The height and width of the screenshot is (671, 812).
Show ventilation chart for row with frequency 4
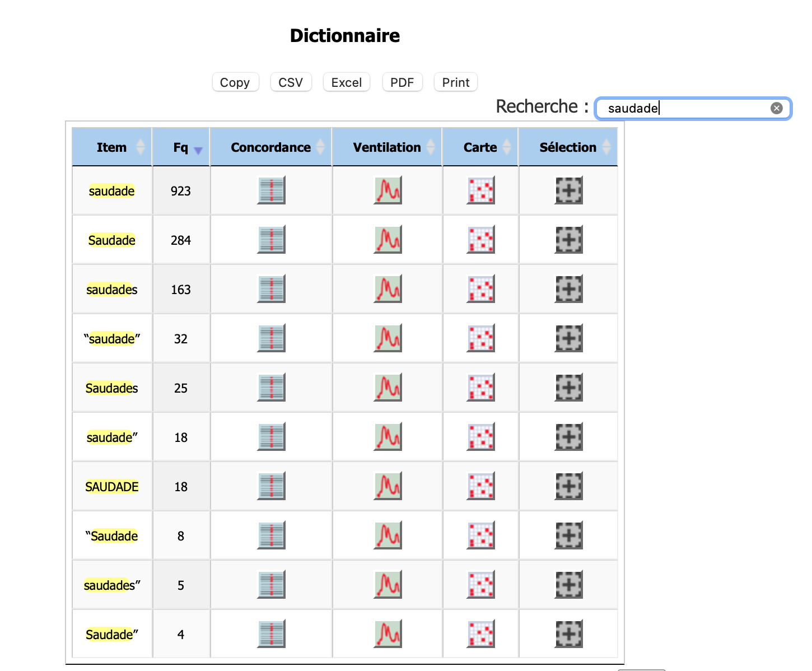(388, 634)
